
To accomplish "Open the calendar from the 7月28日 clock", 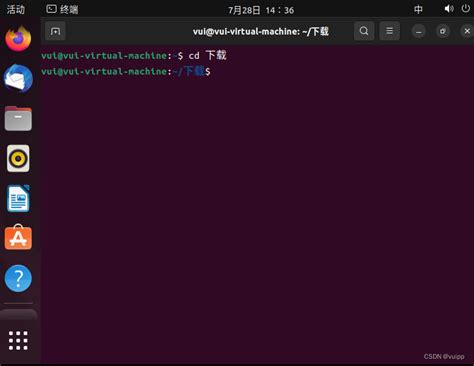I will point(261,10).
